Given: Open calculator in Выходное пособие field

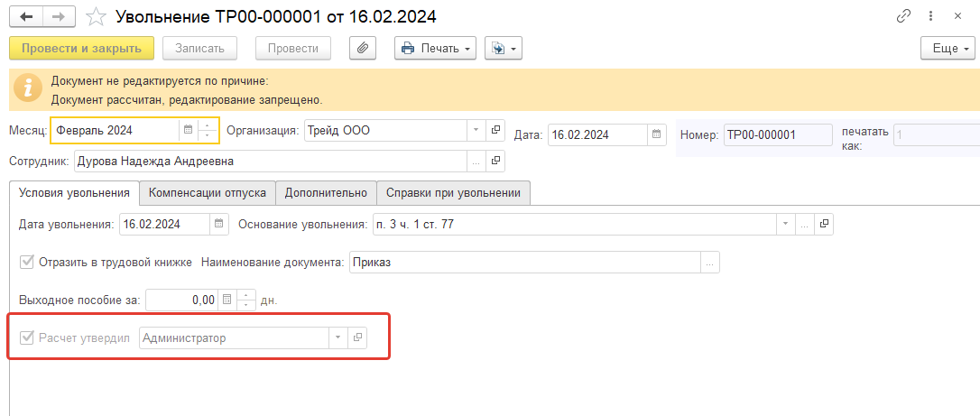Looking at the screenshot, I should (227, 300).
